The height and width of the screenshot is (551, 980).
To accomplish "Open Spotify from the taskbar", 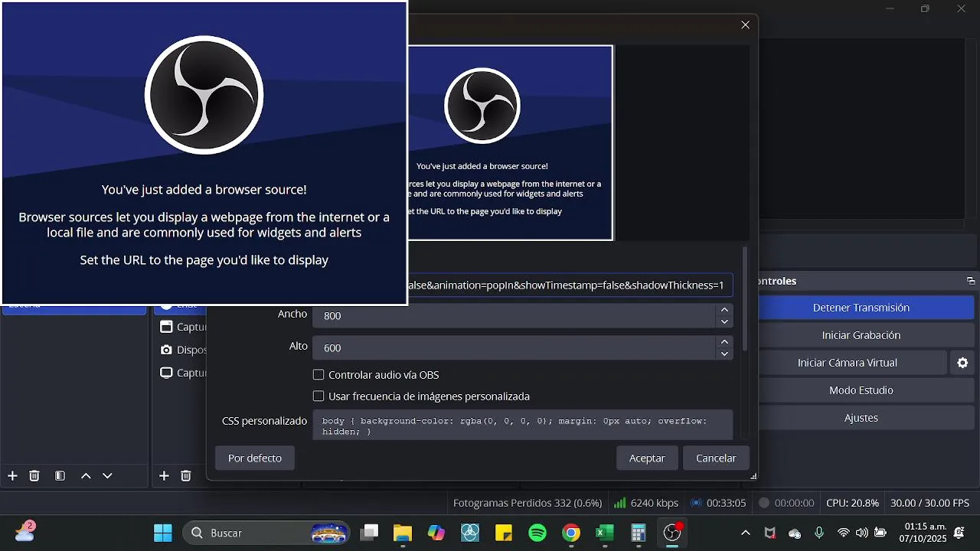I will [x=537, y=533].
